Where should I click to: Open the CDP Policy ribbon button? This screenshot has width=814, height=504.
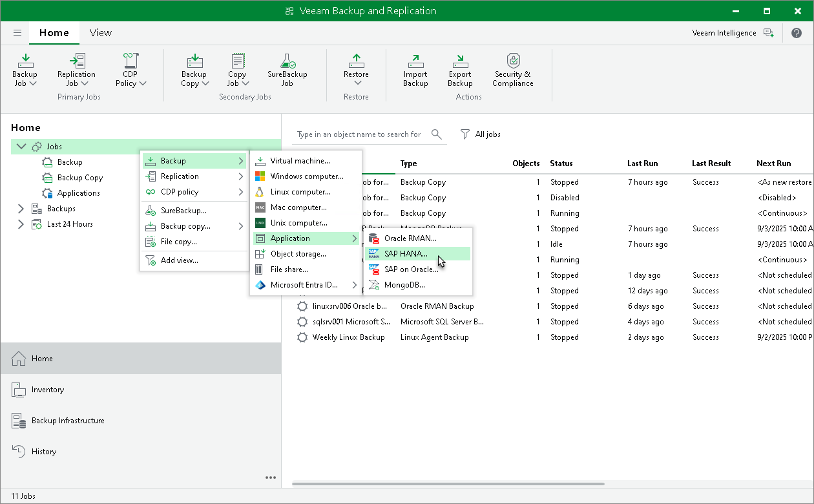[x=130, y=70]
